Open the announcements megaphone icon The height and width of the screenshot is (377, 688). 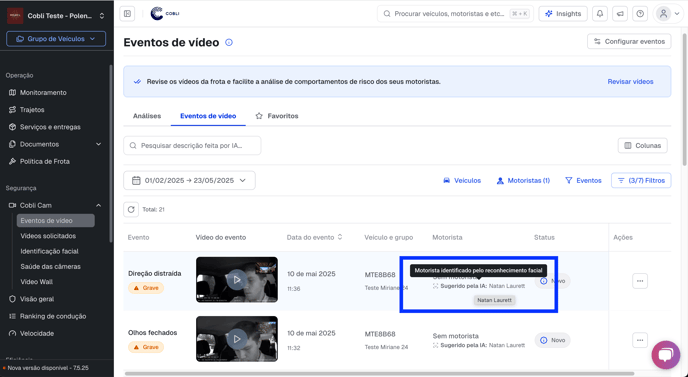coord(620,14)
